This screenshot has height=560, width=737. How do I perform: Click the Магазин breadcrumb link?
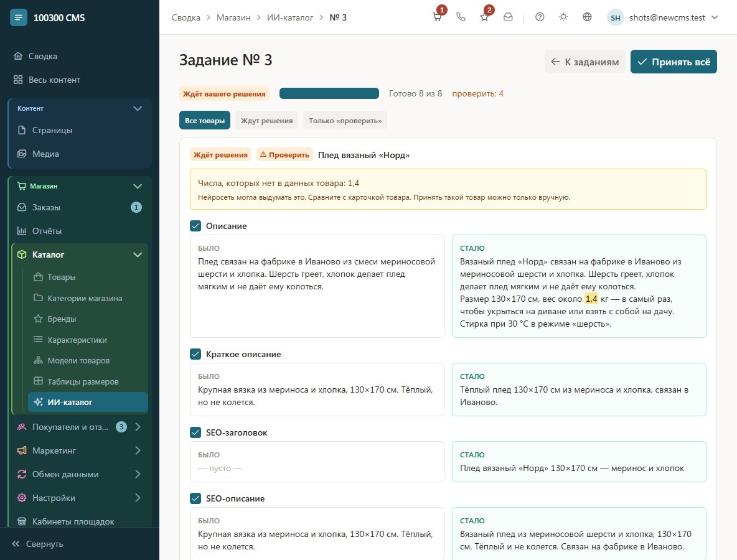pyautogui.click(x=233, y=17)
